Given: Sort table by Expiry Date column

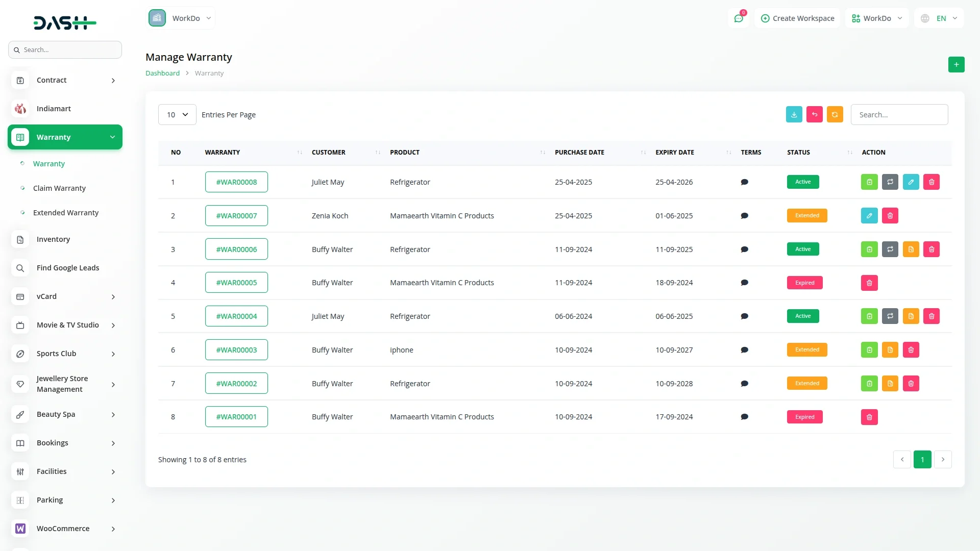Looking at the screenshot, I should (x=675, y=153).
